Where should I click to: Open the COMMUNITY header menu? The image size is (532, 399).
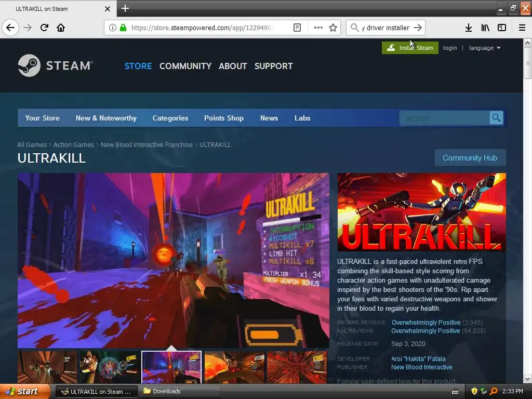pos(185,66)
